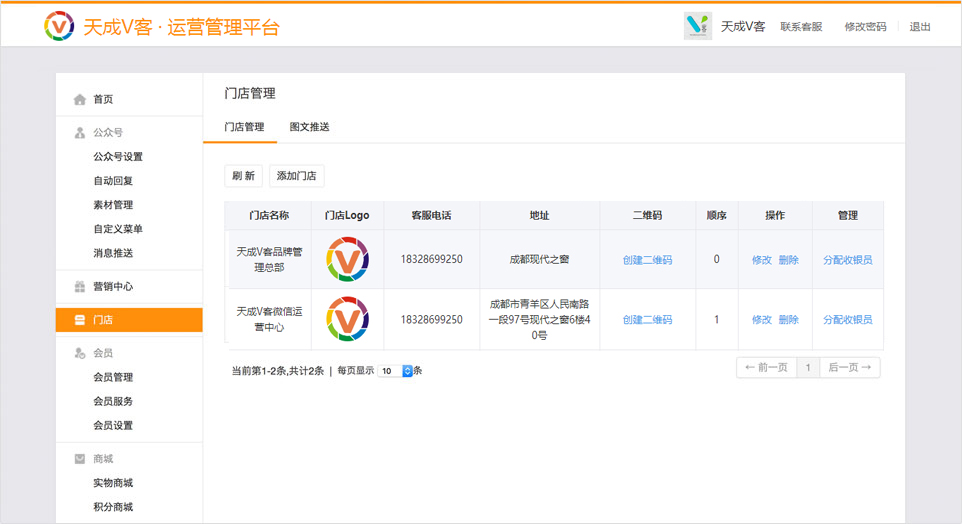Create QR code for 天成V客微信运营中心
This screenshot has width=962, height=524.
[x=647, y=320]
